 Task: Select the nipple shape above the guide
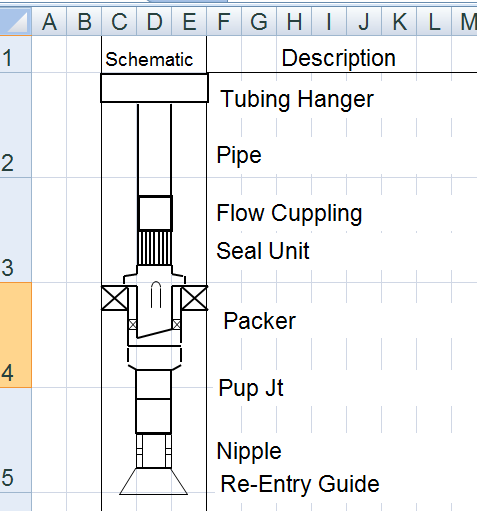[x=154, y=451]
